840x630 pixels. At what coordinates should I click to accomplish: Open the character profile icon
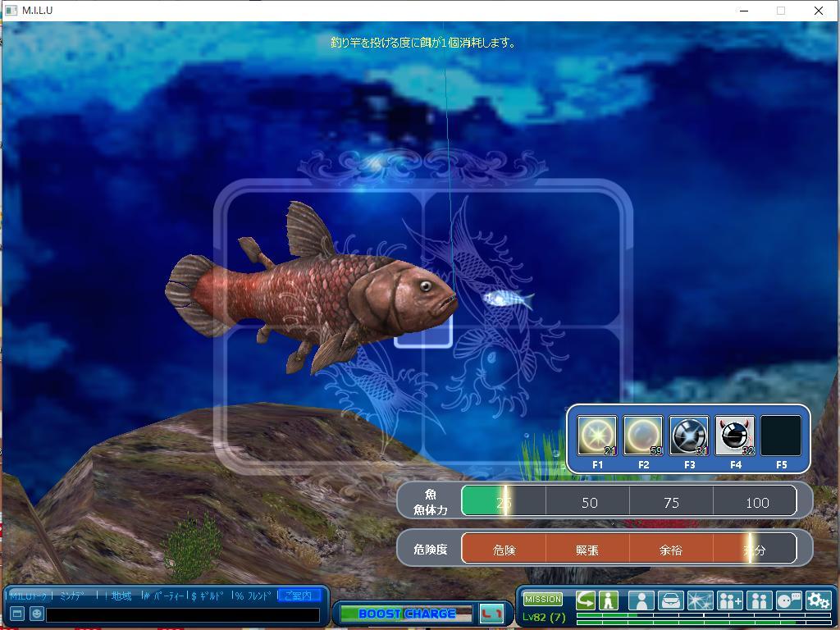coord(641,600)
